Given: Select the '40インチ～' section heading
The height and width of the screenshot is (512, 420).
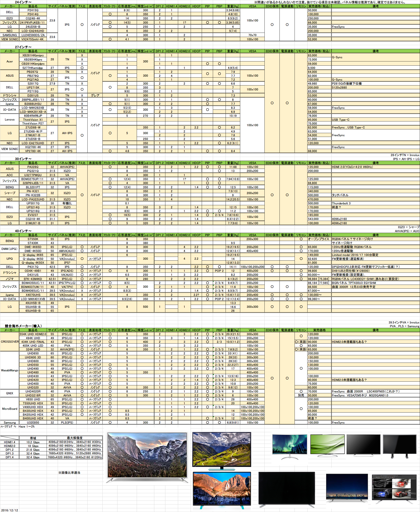Looking at the screenshot, I should pos(23,231).
